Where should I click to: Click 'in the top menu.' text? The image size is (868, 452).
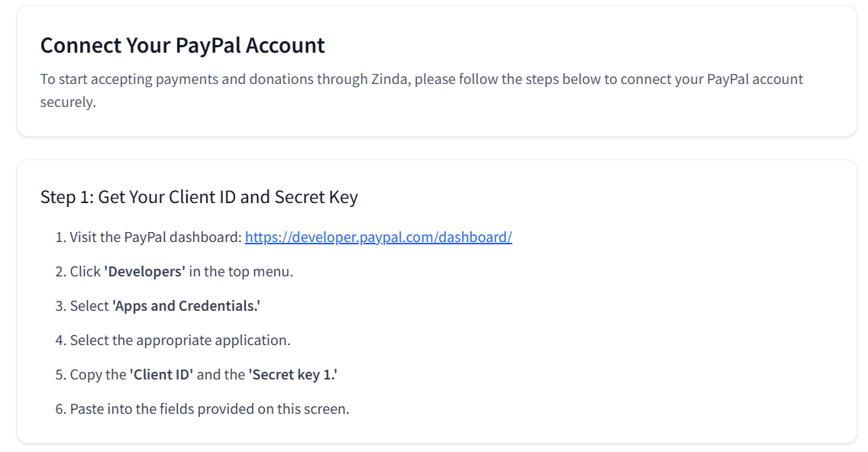[x=240, y=271]
